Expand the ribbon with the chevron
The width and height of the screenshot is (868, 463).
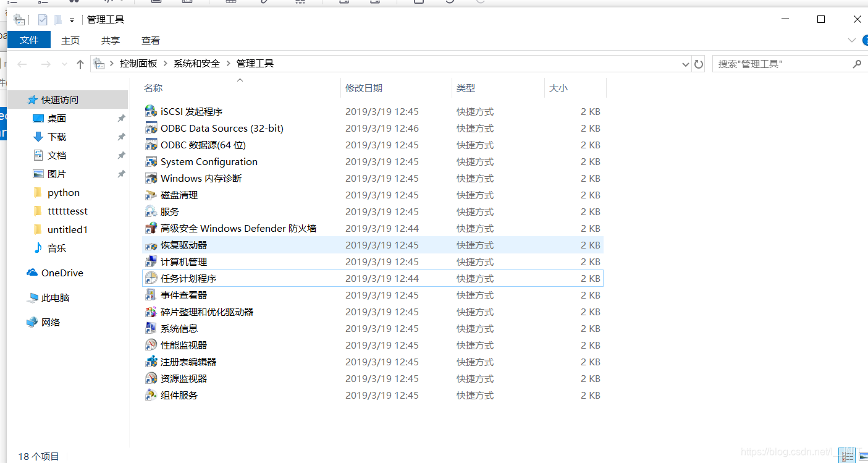pos(853,40)
